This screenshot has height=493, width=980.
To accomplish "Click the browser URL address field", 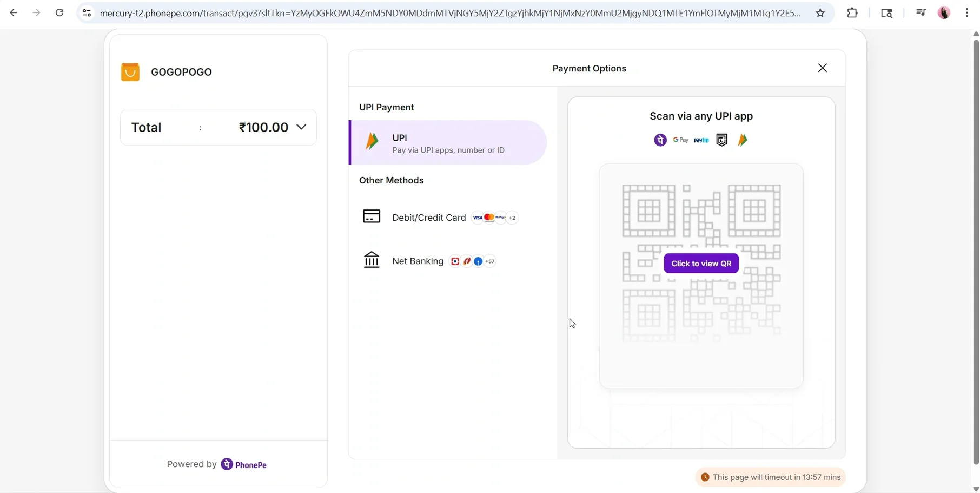I will [x=450, y=13].
